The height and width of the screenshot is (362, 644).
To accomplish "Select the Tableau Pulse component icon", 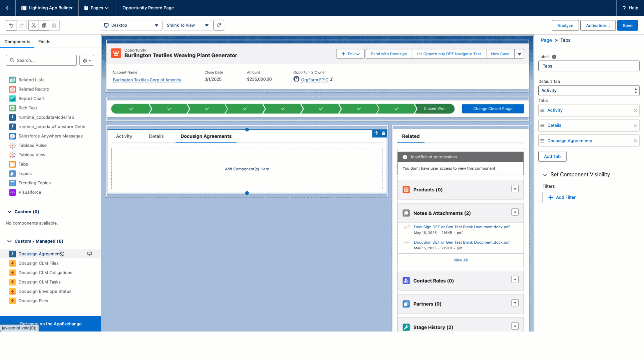I will point(12,145).
